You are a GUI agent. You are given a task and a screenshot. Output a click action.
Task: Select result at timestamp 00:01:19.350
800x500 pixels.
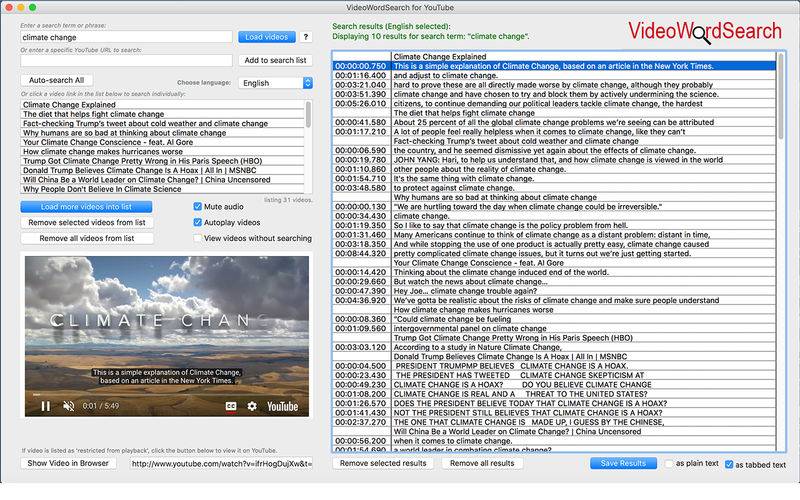[x=555, y=225]
